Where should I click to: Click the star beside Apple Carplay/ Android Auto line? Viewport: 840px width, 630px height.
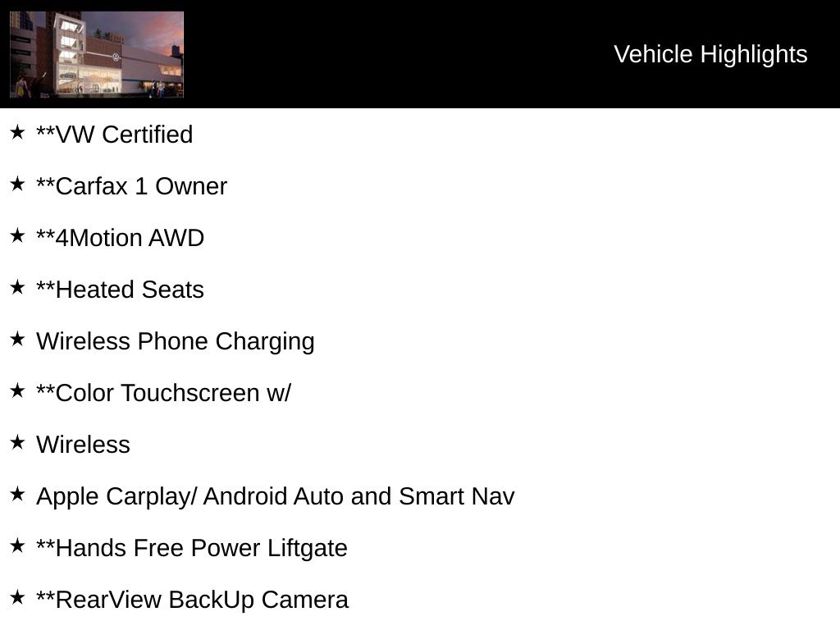[17, 494]
